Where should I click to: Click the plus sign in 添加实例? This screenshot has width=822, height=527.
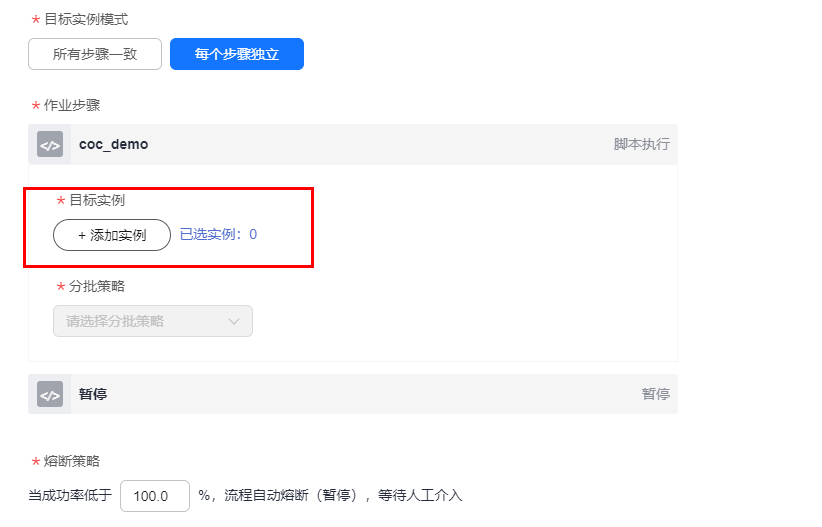tap(82, 235)
